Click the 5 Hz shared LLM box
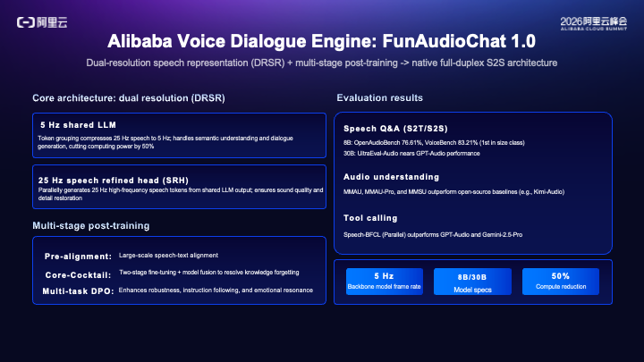The height and width of the screenshot is (362, 644). [179, 136]
